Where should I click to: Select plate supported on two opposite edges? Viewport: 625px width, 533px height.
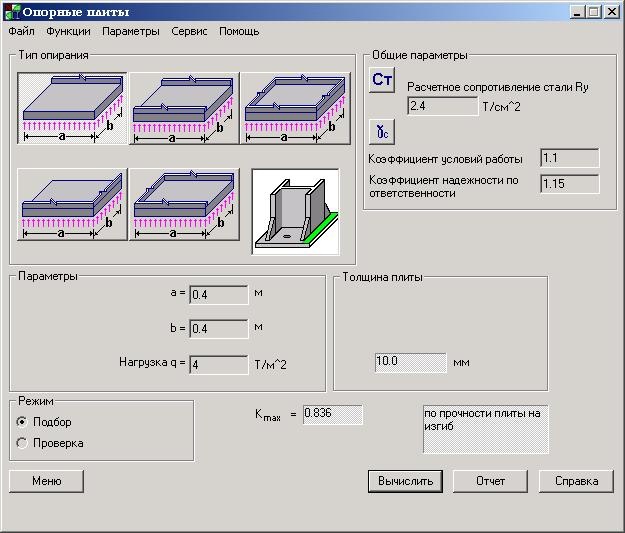(184, 109)
